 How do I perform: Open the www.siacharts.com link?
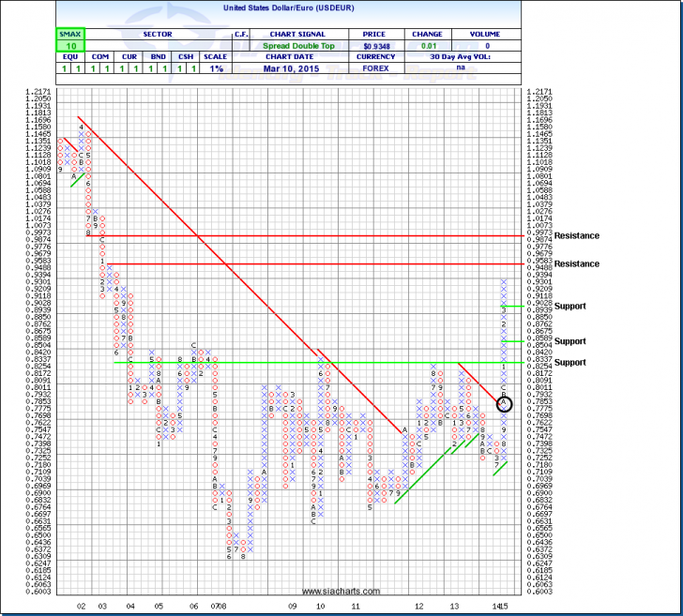[342, 592]
